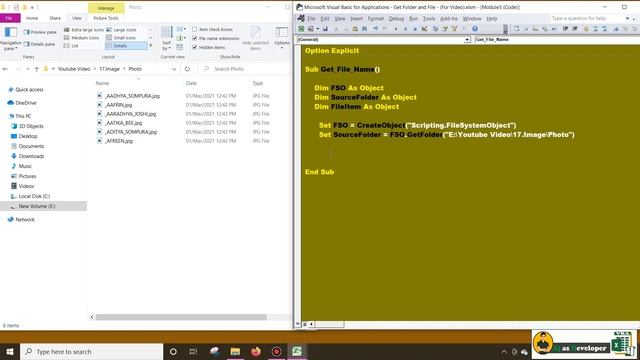The width and height of the screenshot is (640, 360).
Task: Open the Debug menu in VBA editor
Action: coord(396,19)
